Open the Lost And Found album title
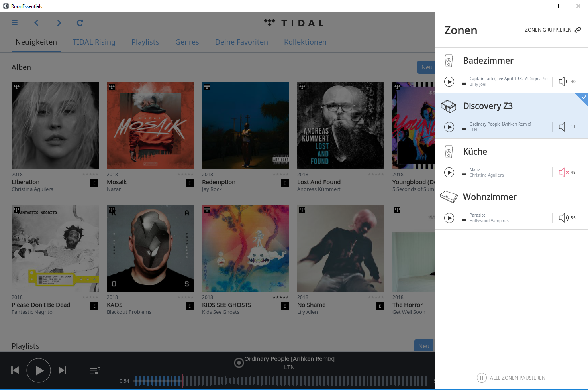Screen dimensions: 588x390 point(319,182)
